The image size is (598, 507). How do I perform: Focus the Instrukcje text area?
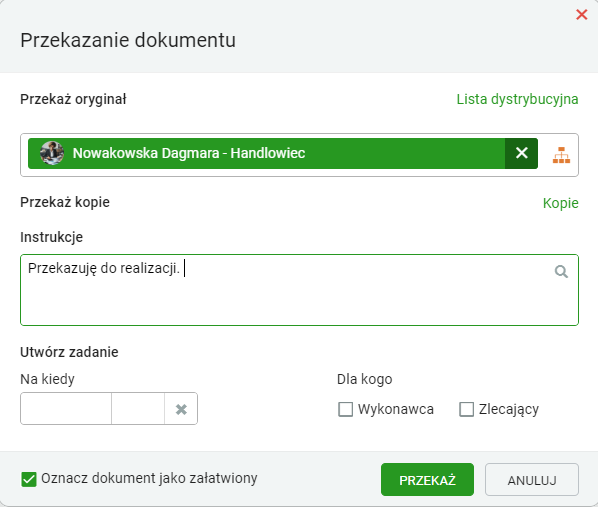tap(299, 290)
